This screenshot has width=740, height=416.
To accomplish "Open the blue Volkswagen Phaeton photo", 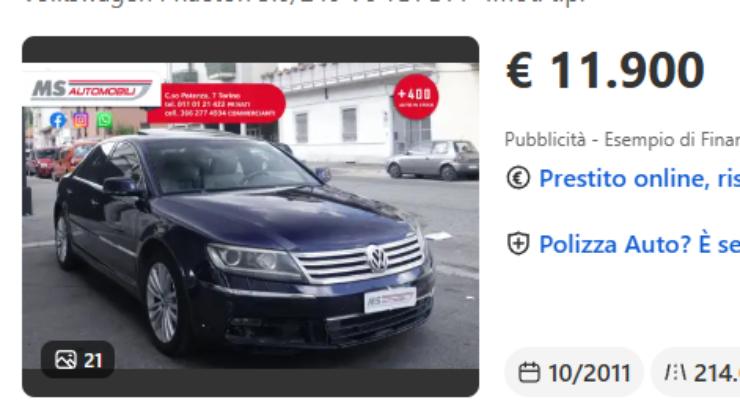I will (251, 216).
